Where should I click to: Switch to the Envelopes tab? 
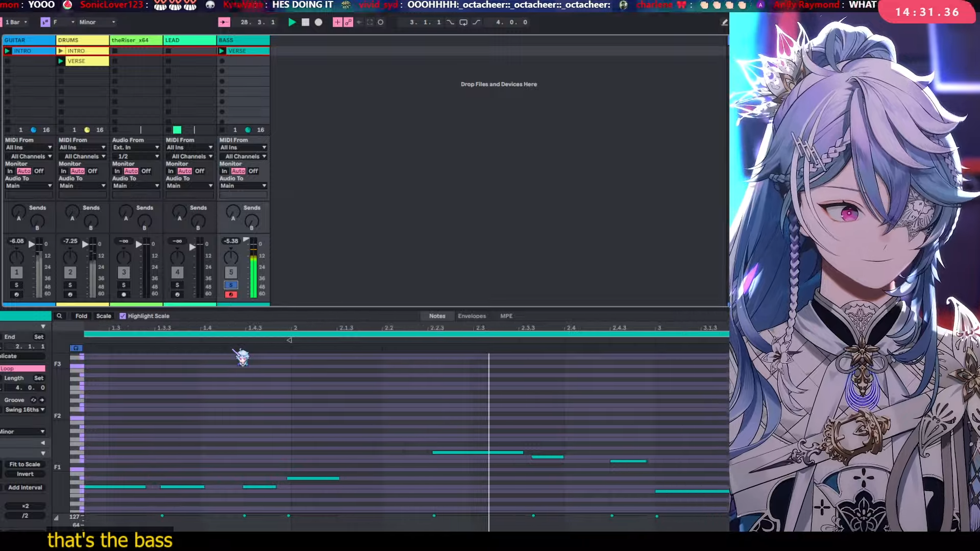tap(472, 316)
